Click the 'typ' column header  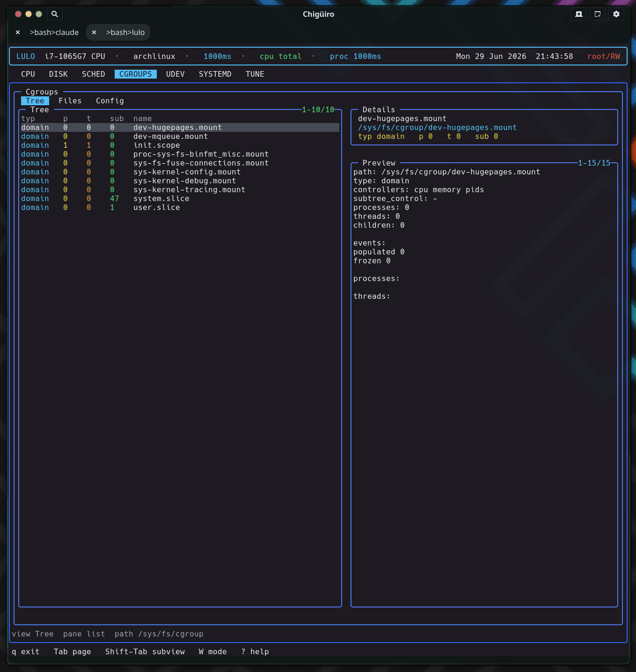point(28,118)
